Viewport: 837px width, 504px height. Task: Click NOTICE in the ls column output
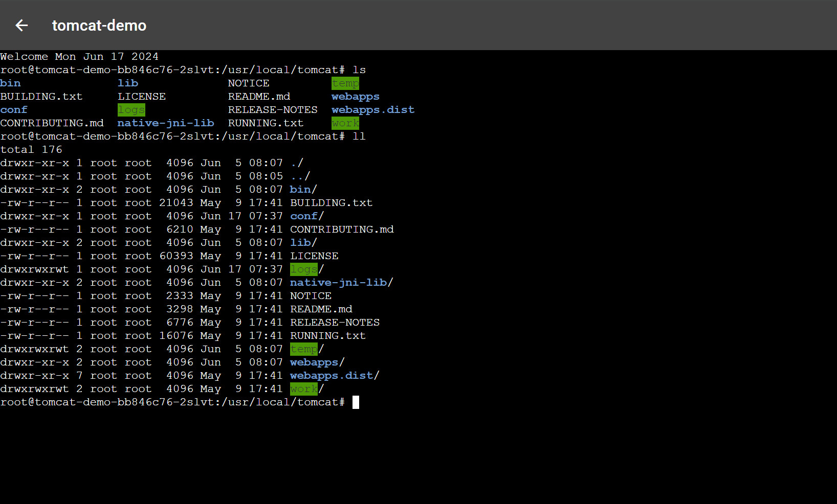(249, 83)
